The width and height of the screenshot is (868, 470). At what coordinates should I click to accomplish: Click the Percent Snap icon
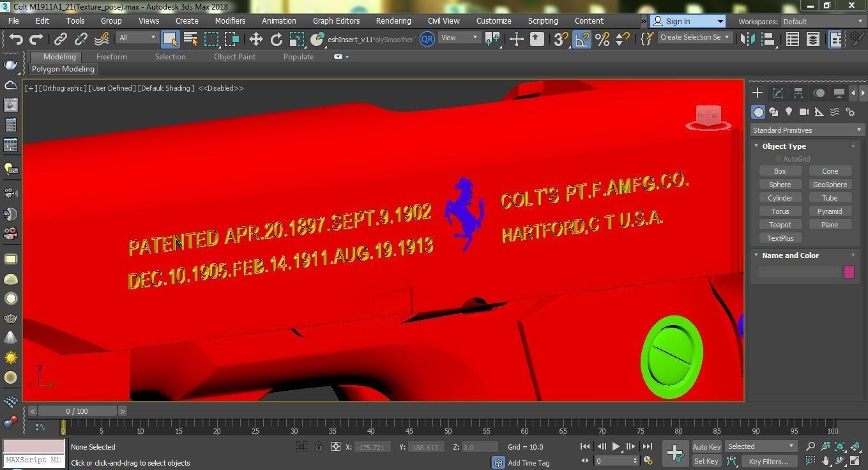tap(602, 39)
